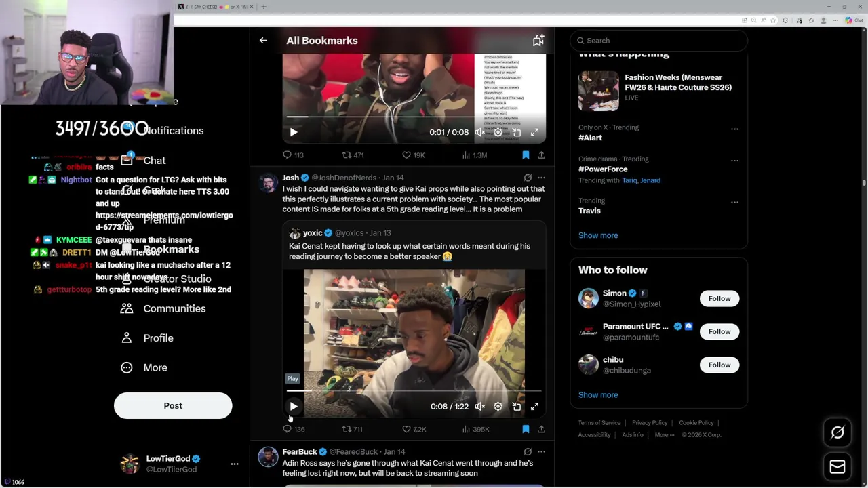Screen dimensions: 868x488
Task: Open more menu for #Alart trend
Action: point(734,129)
